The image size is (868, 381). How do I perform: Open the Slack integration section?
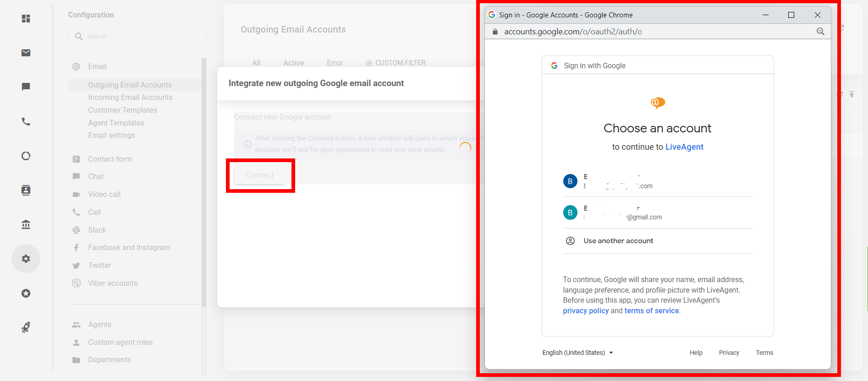point(97,230)
